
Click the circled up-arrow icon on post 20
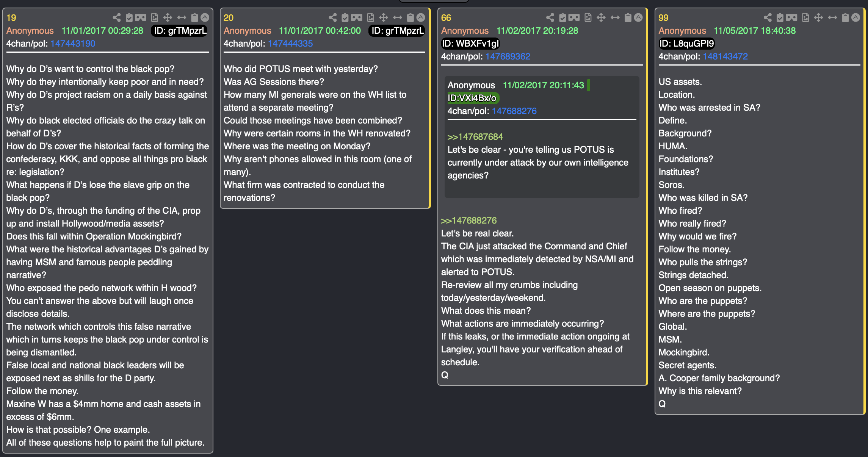tap(421, 17)
